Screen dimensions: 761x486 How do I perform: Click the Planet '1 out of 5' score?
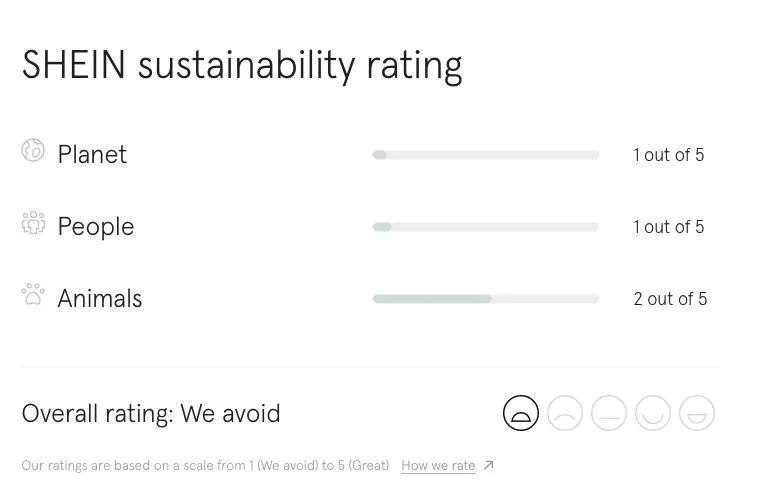tap(669, 155)
